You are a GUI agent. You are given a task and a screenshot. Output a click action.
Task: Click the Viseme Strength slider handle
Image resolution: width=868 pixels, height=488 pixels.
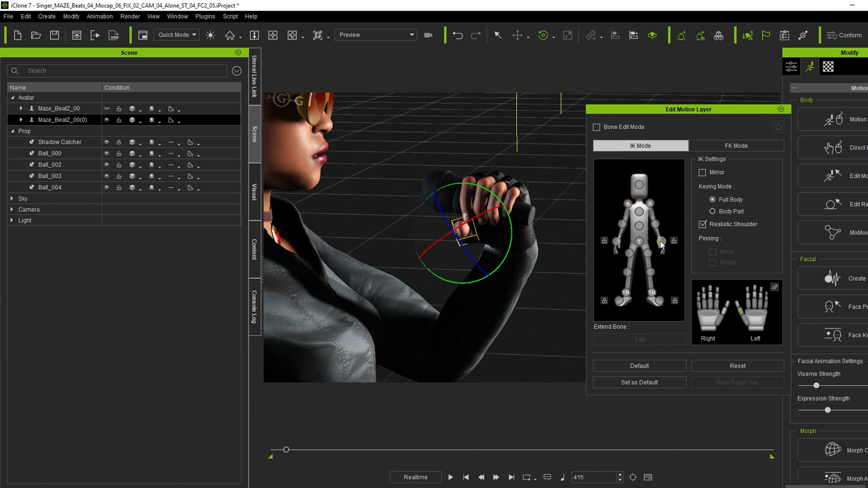[816, 386]
